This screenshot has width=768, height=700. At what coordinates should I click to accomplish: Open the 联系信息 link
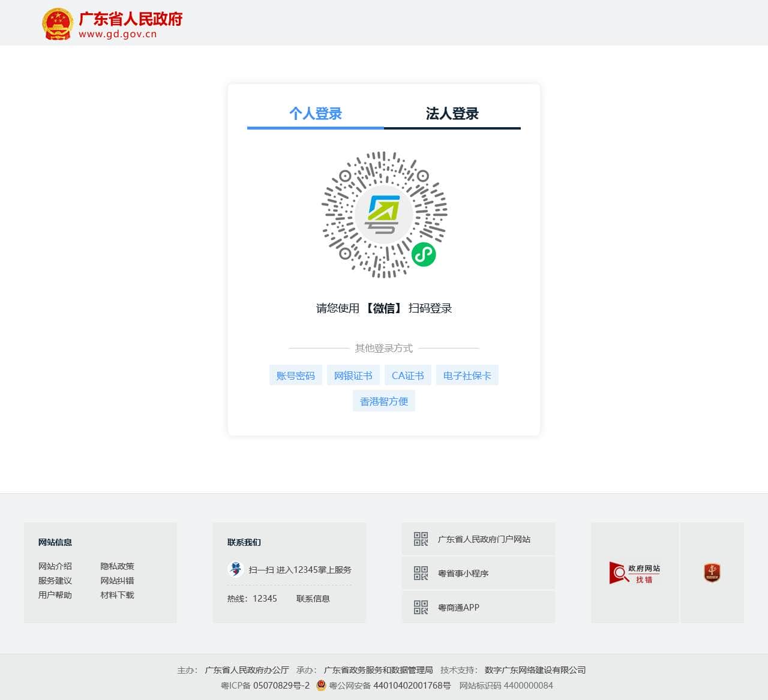pyautogui.click(x=313, y=599)
